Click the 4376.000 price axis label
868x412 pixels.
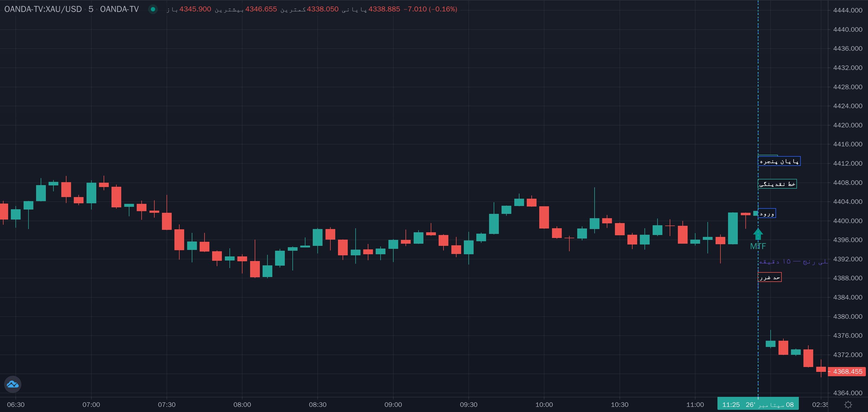point(847,336)
